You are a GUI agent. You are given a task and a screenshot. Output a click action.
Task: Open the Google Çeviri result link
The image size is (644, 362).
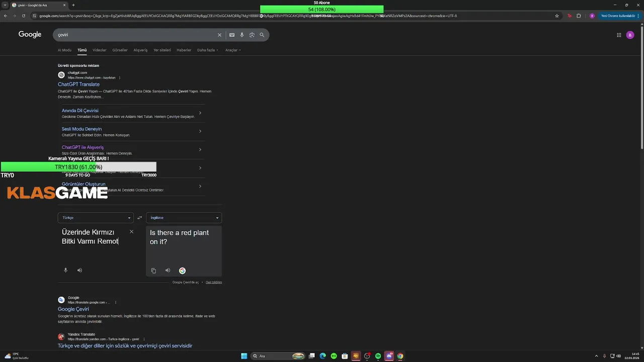coord(73,309)
